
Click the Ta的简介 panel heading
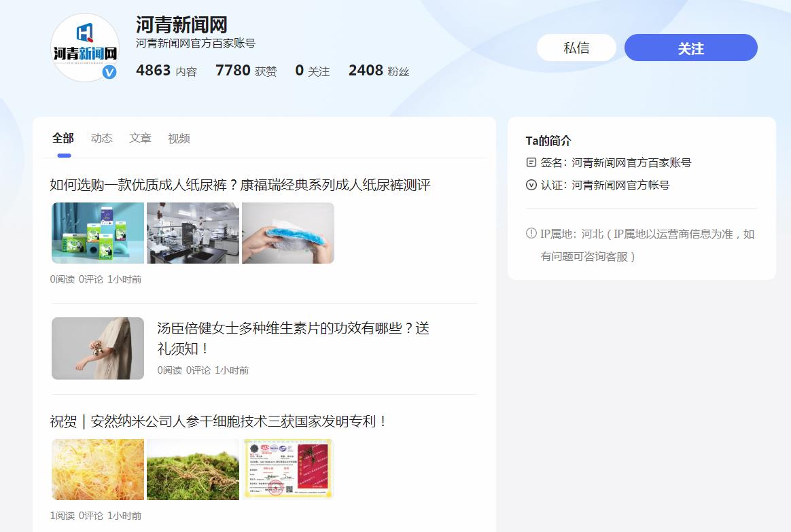point(548,141)
